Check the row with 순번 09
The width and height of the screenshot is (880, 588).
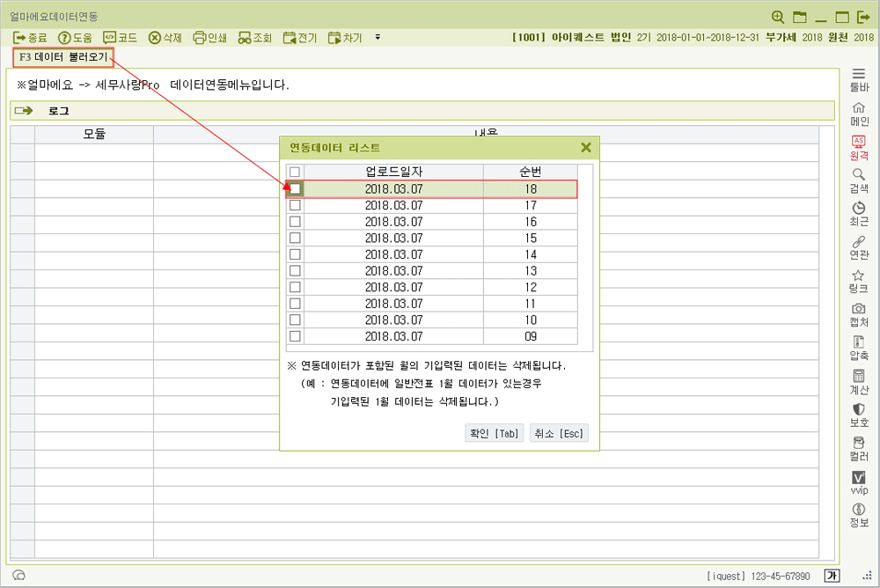[x=295, y=336]
